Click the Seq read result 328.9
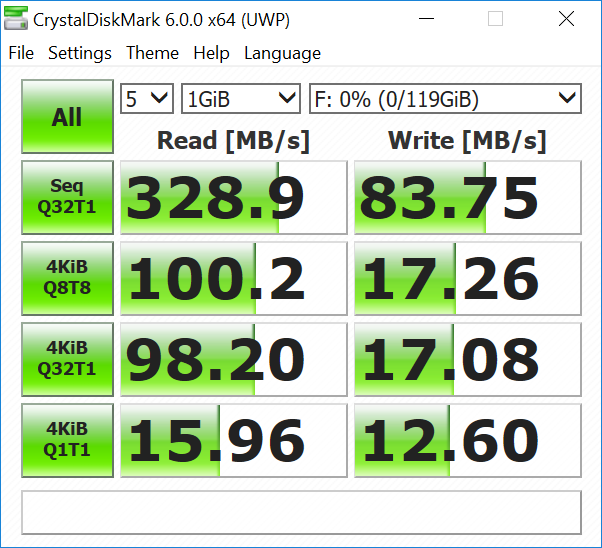The width and height of the screenshot is (602, 548). 234,197
